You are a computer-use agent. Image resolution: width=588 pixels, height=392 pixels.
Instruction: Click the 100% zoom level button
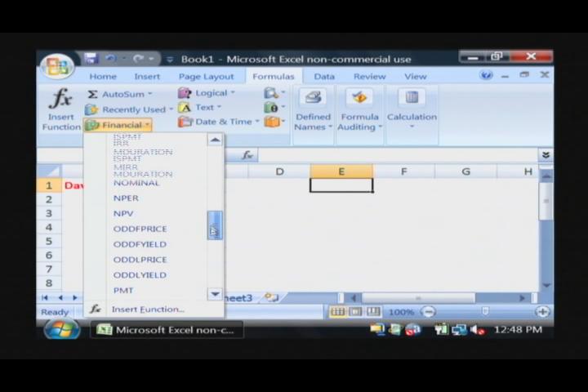tap(401, 312)
